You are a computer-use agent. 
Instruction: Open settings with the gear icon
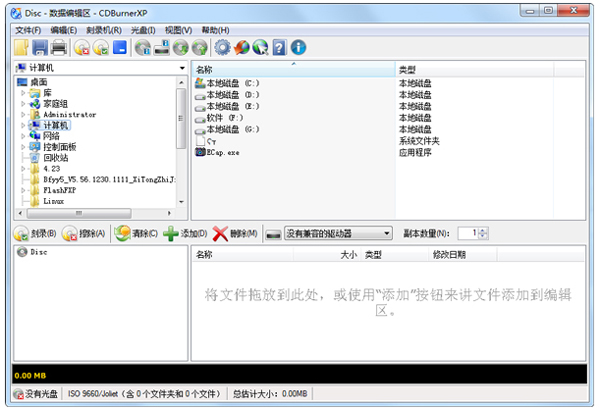click(x=222, y=47)
